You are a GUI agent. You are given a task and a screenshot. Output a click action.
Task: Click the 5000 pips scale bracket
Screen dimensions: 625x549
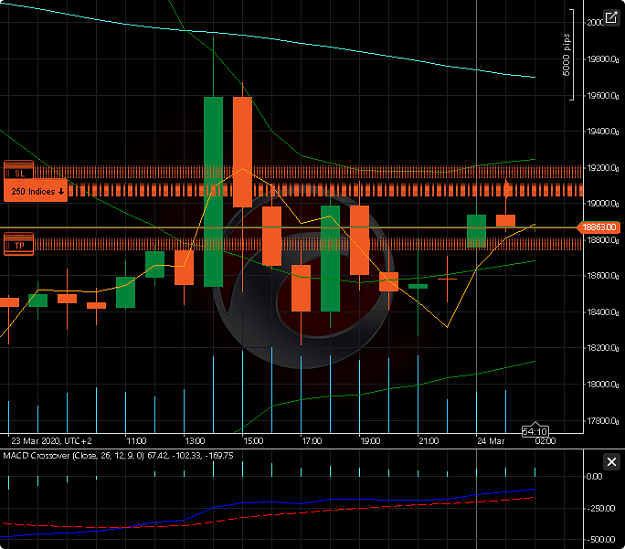[x=570, y=55]
